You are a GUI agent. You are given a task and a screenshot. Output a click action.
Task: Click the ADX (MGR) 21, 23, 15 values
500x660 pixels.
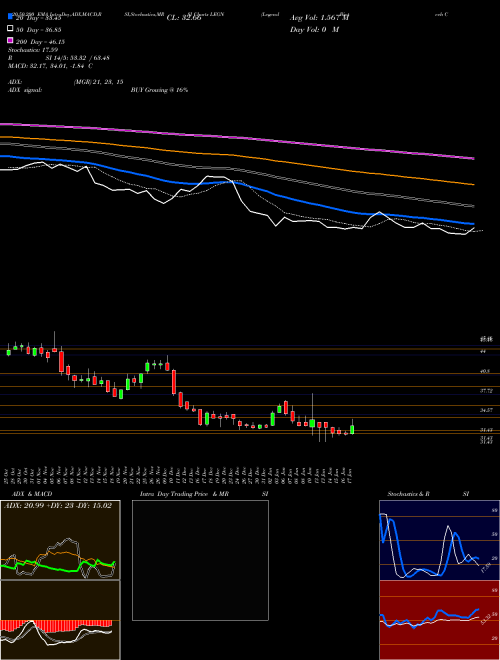point(98,82)
